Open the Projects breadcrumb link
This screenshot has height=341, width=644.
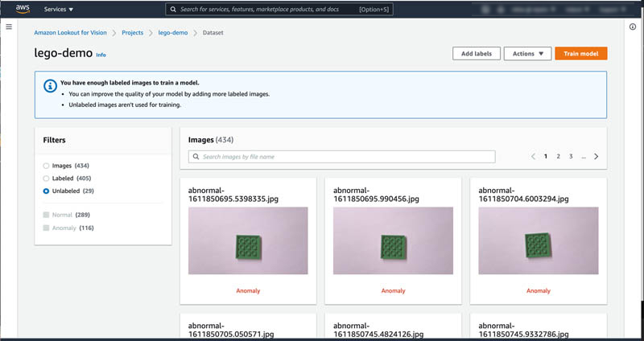coord(132,32)
